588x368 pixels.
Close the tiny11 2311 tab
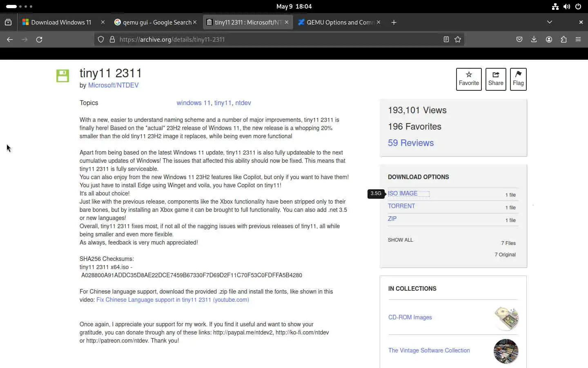point(287,22)
